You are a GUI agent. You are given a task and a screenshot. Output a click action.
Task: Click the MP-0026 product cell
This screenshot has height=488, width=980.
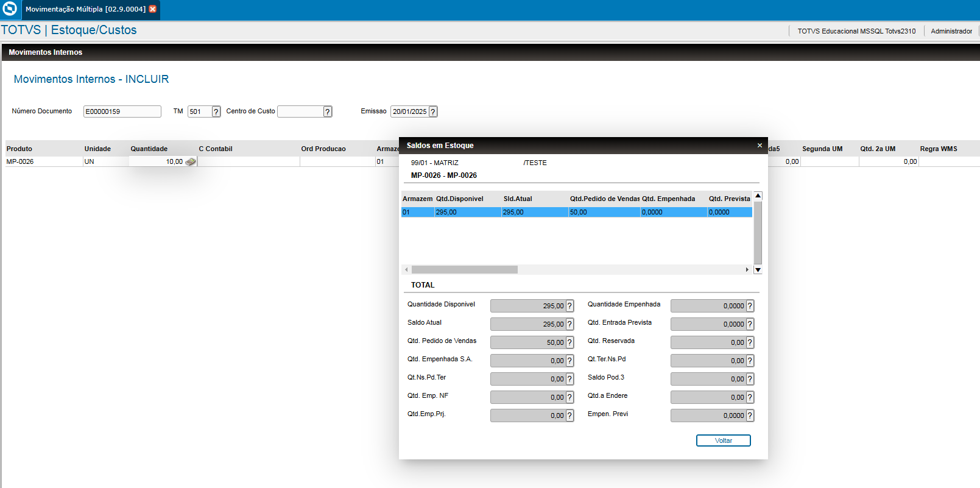(x=44, y=161)
